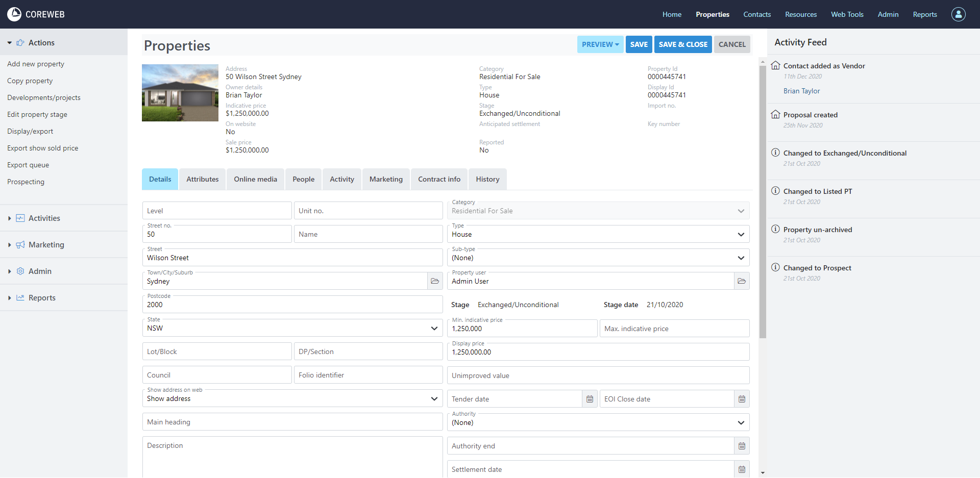This screenshot has width=980, height=478.
Task: Click the Settlement date calendar icon
Action: pyautogui.click(x=742, y=469)
